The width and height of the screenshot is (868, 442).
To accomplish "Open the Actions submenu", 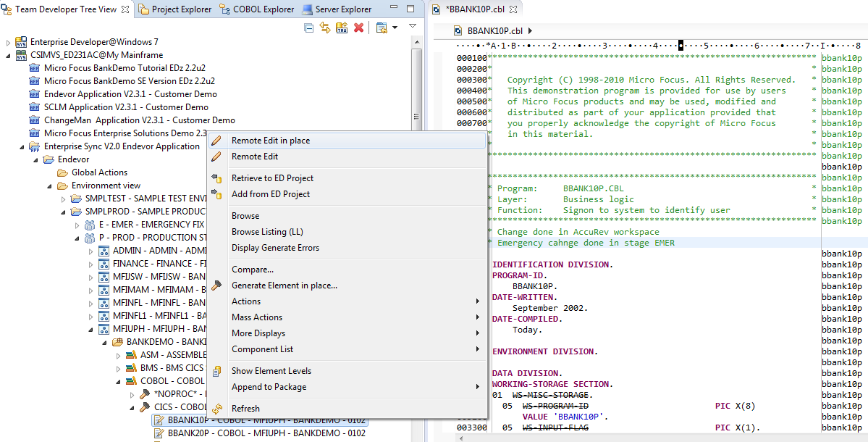I will click(347, 301).
